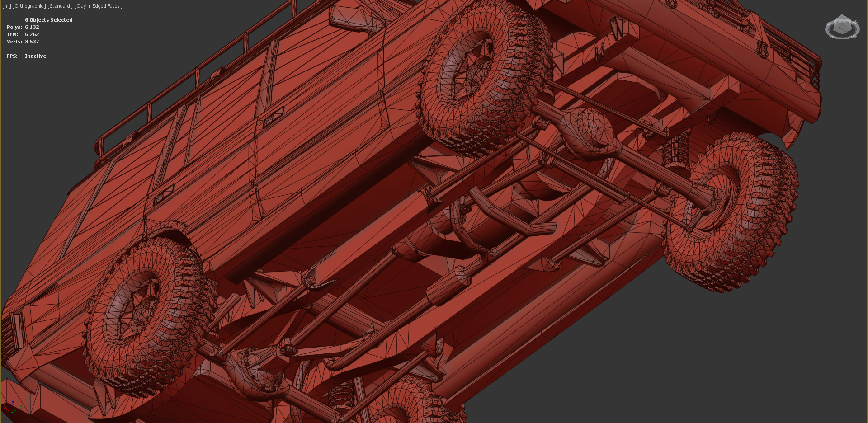Click the Verts count value 3 537
This screenshot has width=868, height=423.
[32, 42]
